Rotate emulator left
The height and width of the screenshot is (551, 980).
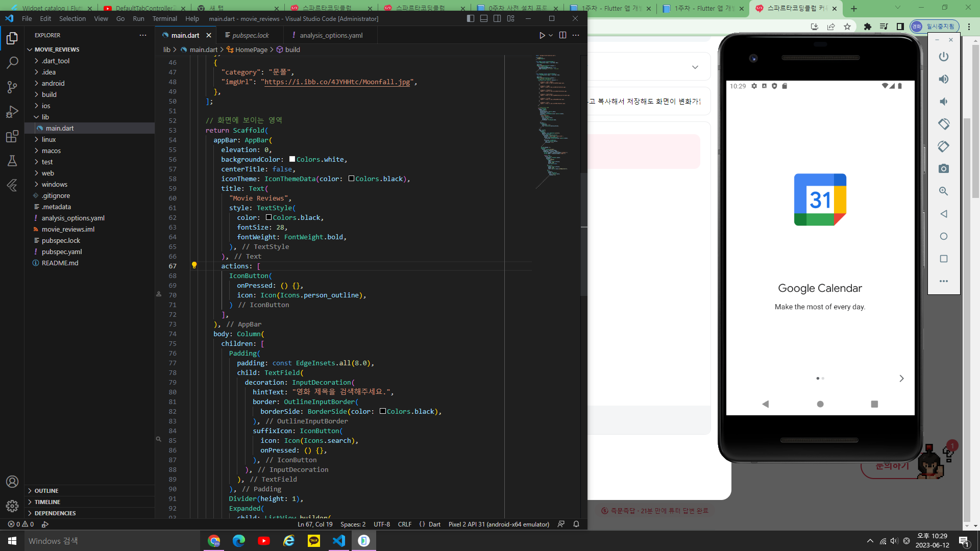click(x=944, y=124)
